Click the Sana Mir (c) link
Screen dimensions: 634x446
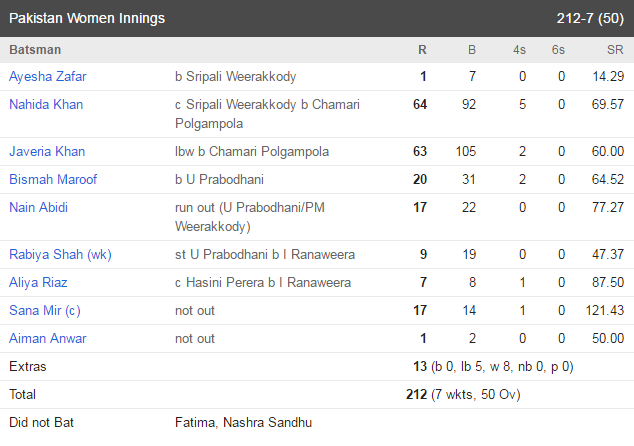(x=45, y=311)
